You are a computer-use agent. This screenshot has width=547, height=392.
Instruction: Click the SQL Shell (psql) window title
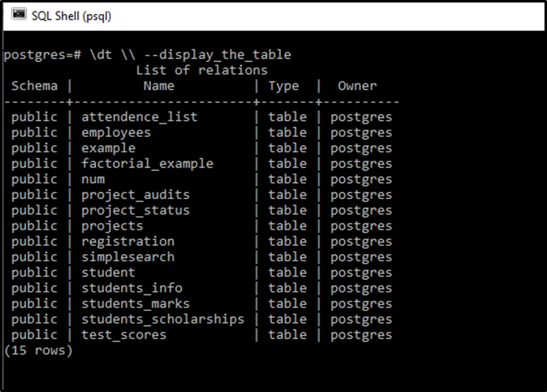72,16
